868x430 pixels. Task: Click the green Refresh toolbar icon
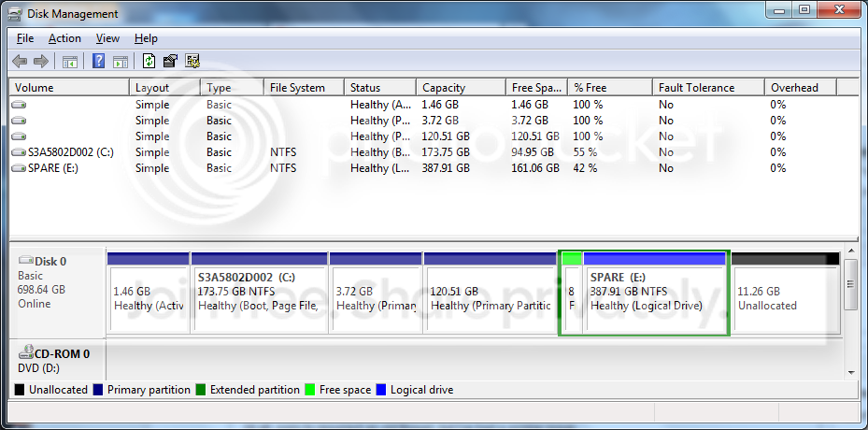pyautogui.click(x=149, y=61)
